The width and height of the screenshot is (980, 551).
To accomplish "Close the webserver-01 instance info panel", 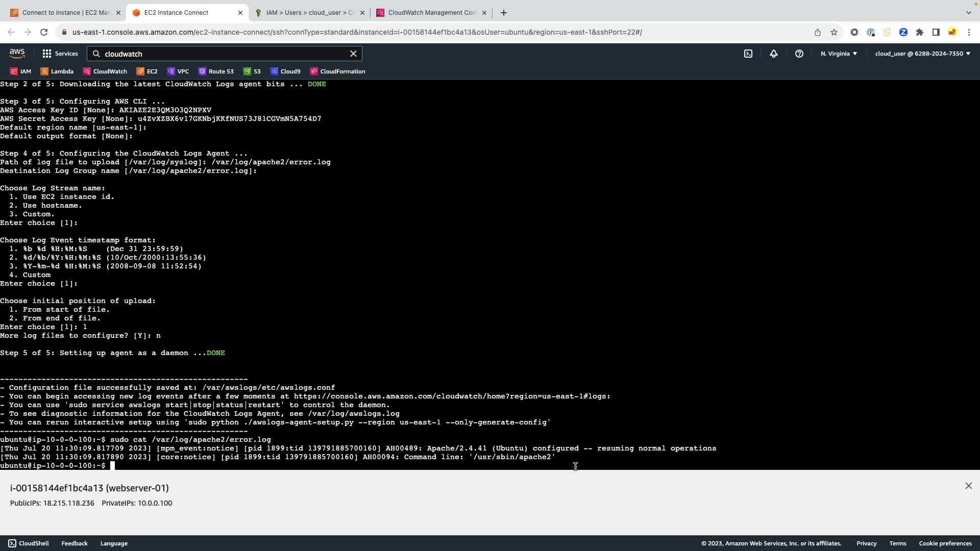I will tap(968, 486).
